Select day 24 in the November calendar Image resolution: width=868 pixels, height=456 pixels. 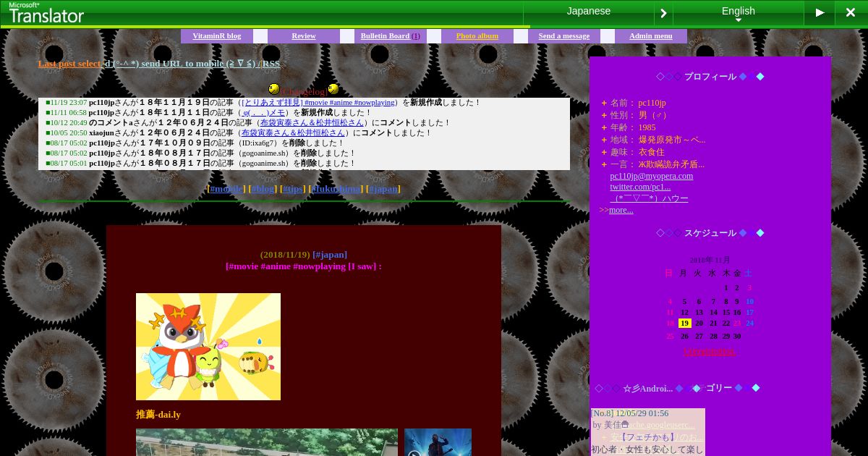(x=749, y=324)
